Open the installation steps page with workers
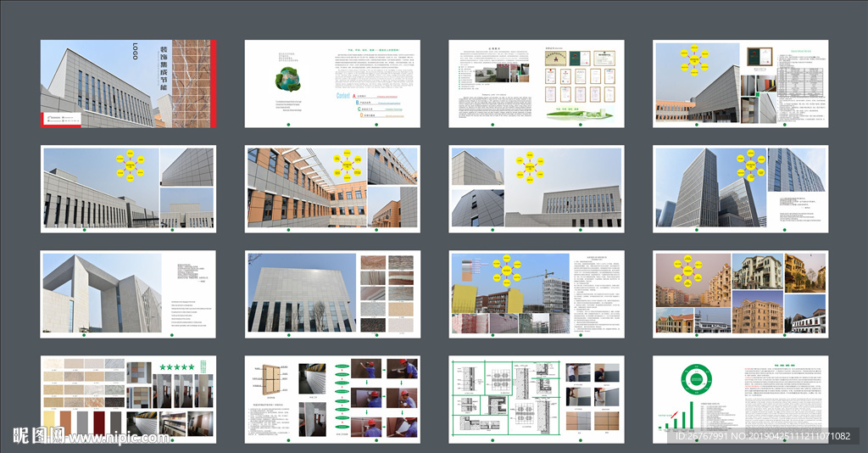 [x=331, y=399]
